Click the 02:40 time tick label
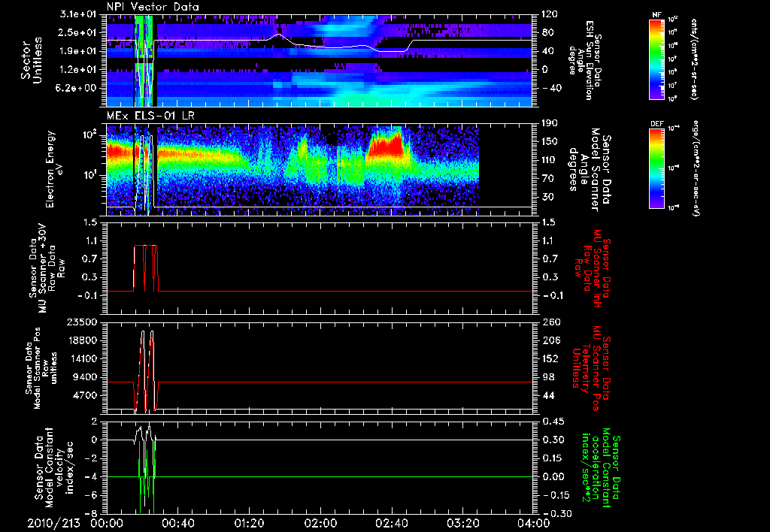770x532 pixels. tap(391, 524)
